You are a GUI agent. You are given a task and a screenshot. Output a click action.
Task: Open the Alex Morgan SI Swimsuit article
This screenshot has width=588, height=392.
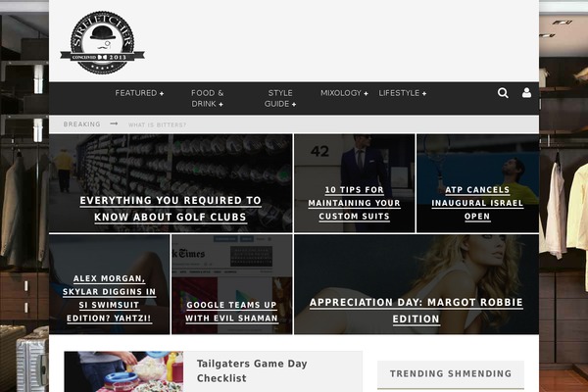click(x=109, y=298)
